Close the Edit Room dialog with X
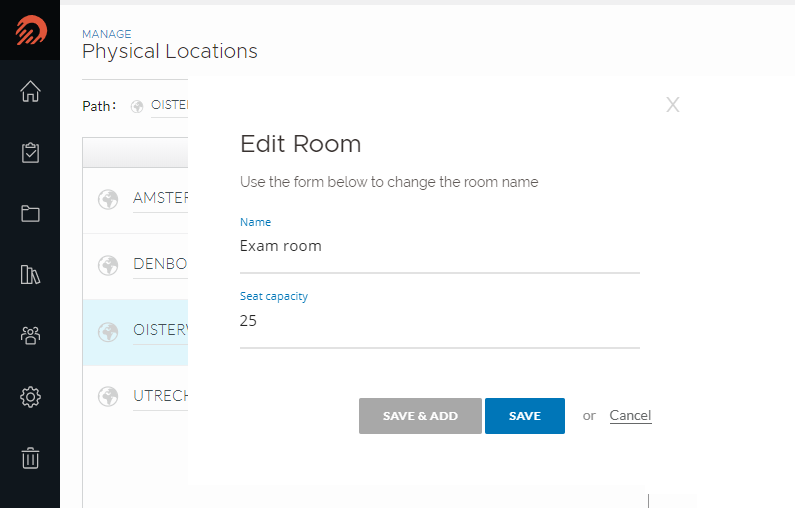This screenshot has height=508, width=795. point(672,105)
